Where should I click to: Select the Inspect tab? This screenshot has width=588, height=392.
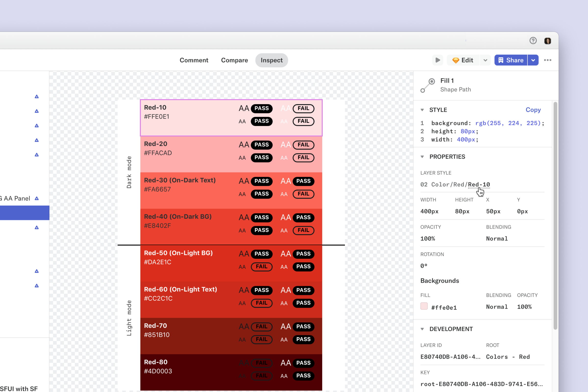pos(271,60)
